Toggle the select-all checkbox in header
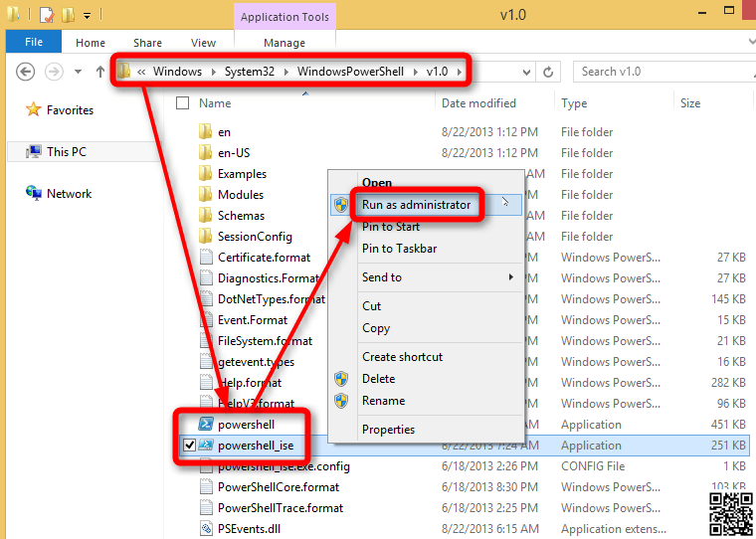Viewport: 756px width, 539px height. point(182,103)
